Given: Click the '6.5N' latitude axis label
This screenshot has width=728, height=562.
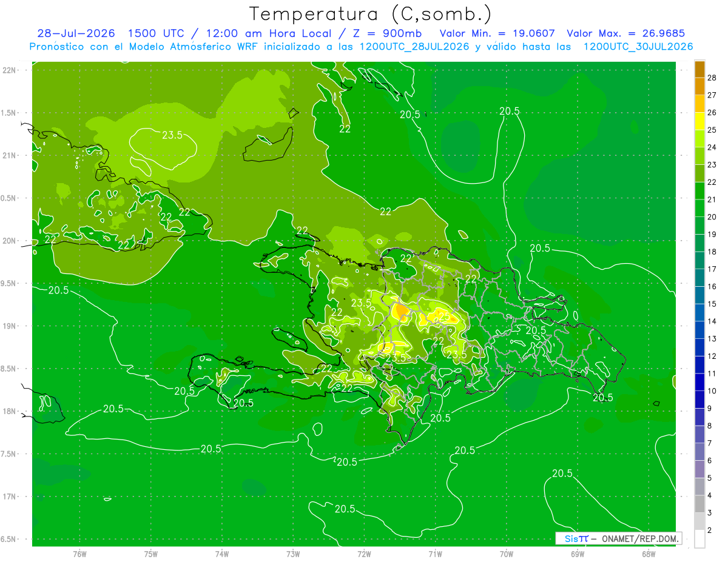Looking at the screenshot, I should [9, 539].
